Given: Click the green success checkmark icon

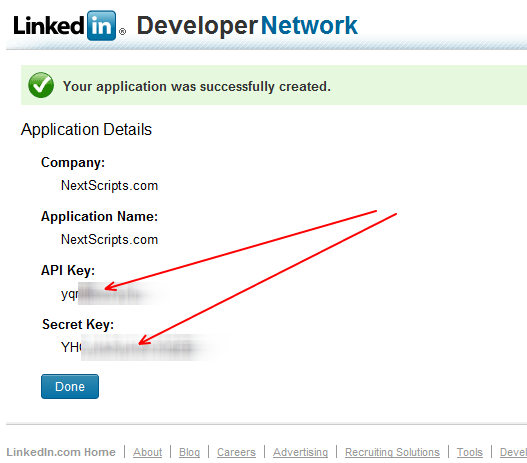Looking at the screenshot, I should [x=41, y=85].
